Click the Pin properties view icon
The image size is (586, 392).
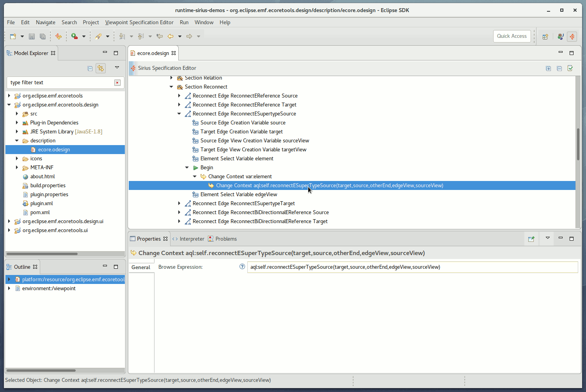pos(531,239)
